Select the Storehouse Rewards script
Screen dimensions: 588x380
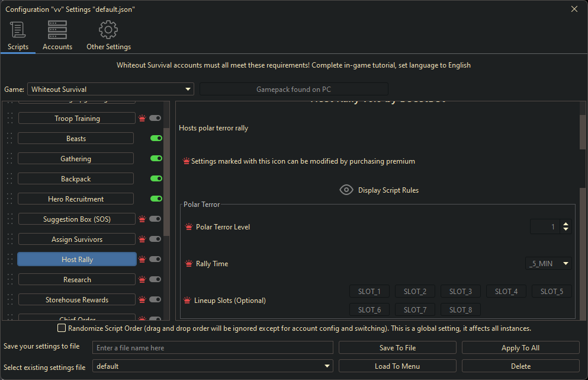coord(77,299)
